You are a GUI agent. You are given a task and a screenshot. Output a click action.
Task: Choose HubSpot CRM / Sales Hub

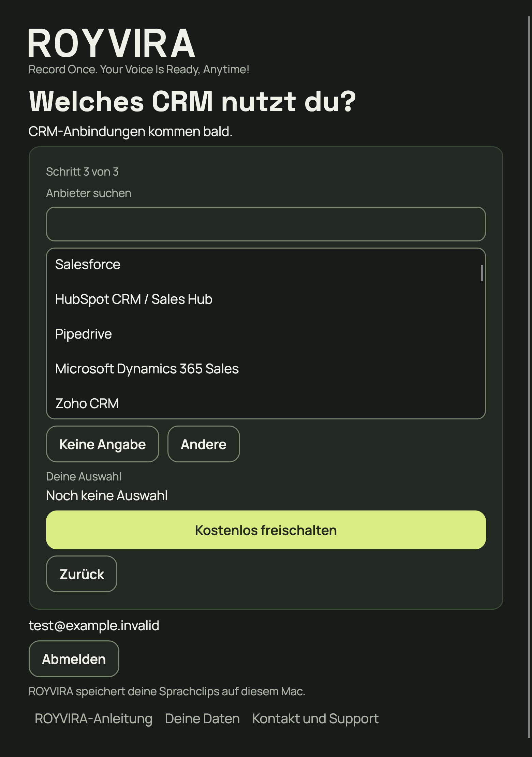pyautogui.click(x=266, y=299)
